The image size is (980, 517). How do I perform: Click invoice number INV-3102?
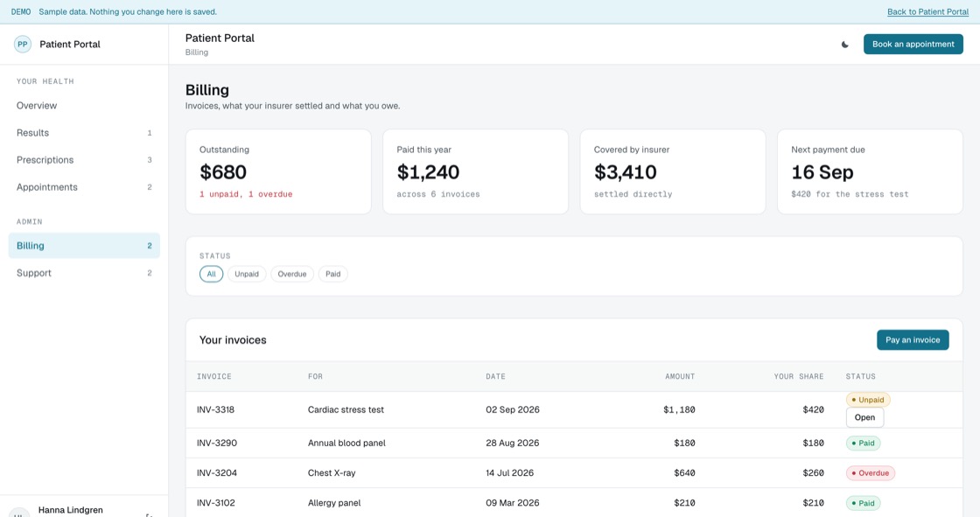click(216, 503)
